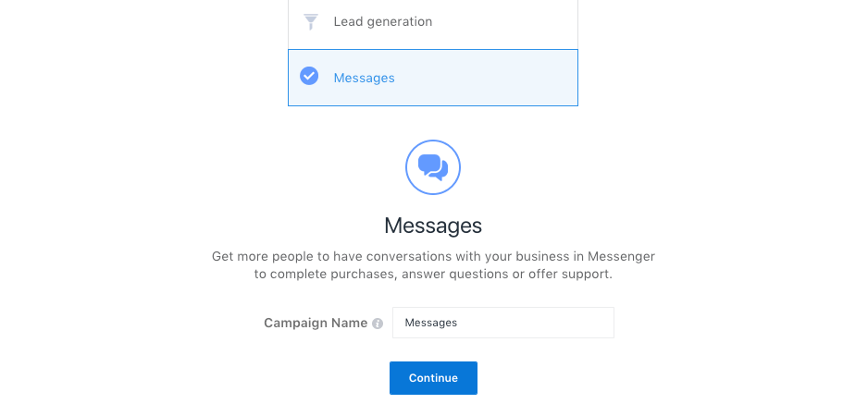868x416 pixels.
Task: Open the Campaign Name info tooltip icon
Action: (378, 324)
